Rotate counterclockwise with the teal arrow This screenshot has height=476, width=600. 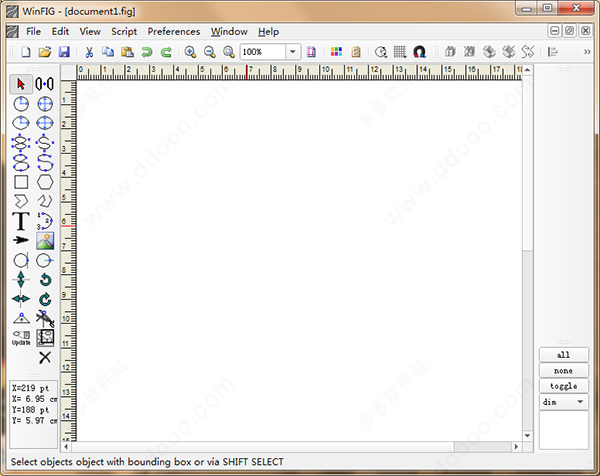pyautogui.click(x=45, y=280)
